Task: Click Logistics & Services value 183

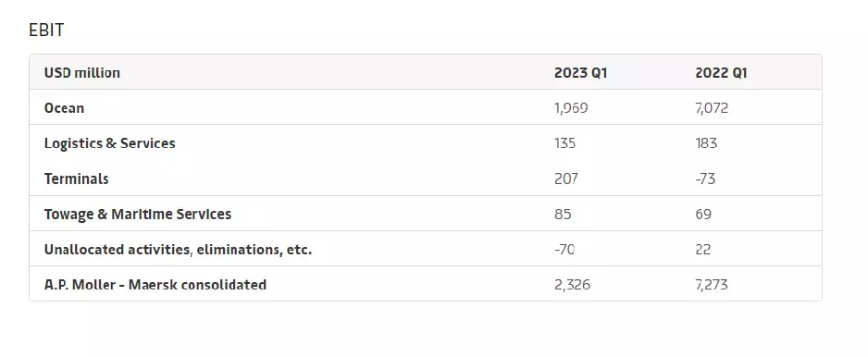Action: 706,143
